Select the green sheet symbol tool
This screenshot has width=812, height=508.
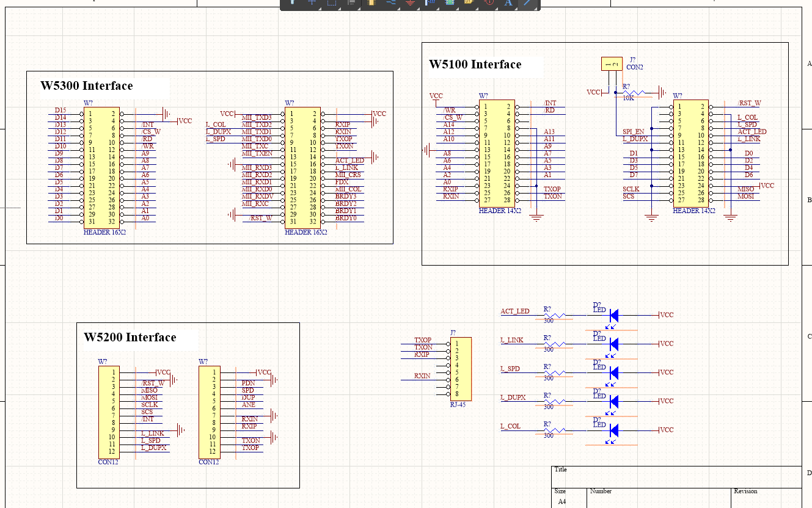tap(450, 2)
